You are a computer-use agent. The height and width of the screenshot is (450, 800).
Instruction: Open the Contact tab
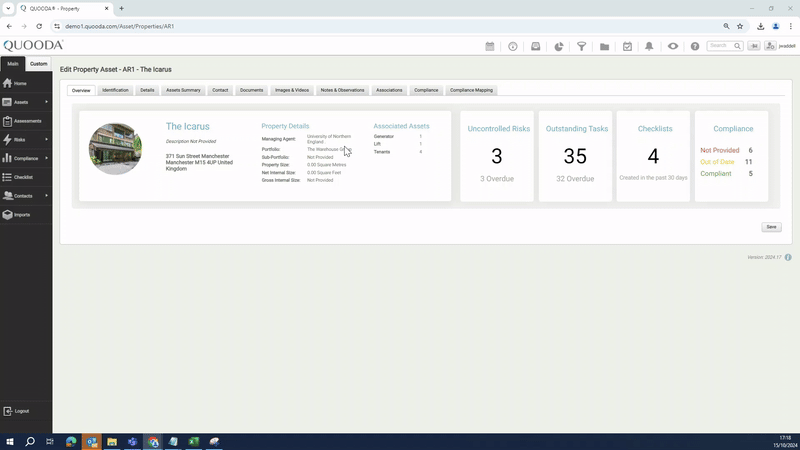220,90
